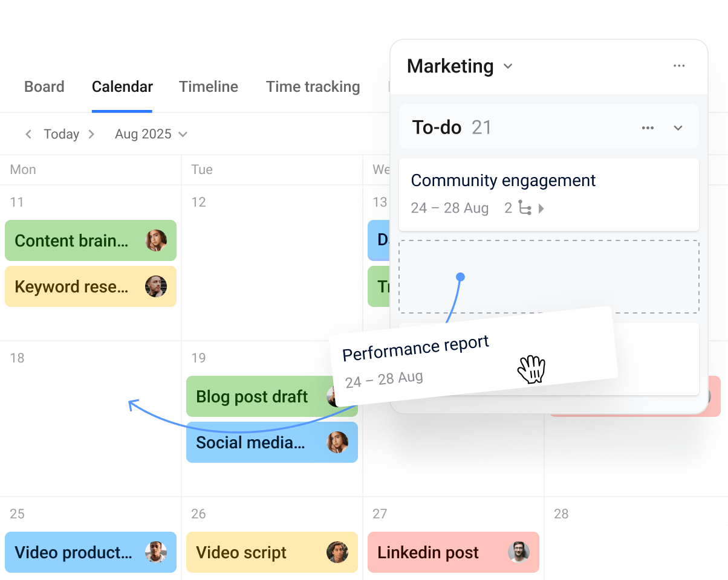
Task: Click the assignee avatar on Linkedin post
Action: pyautogui.click(x=519, y=552)
